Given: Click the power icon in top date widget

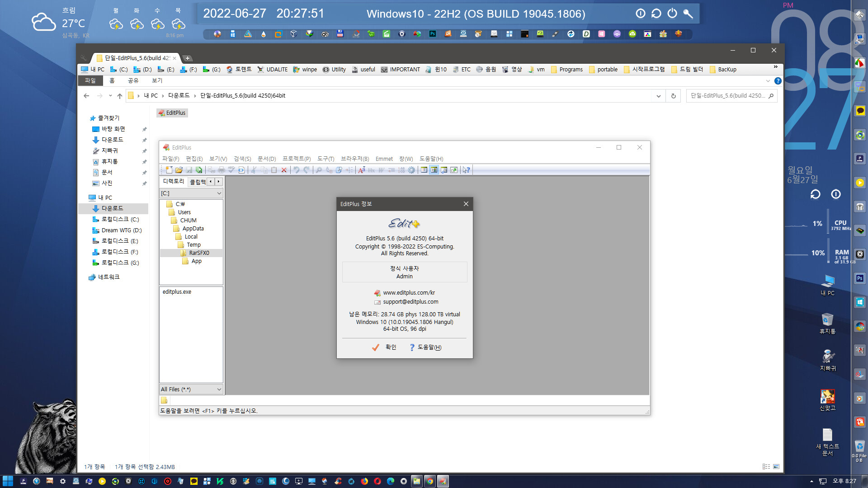Looking at the screenshot, I should (x=672, y=14).
